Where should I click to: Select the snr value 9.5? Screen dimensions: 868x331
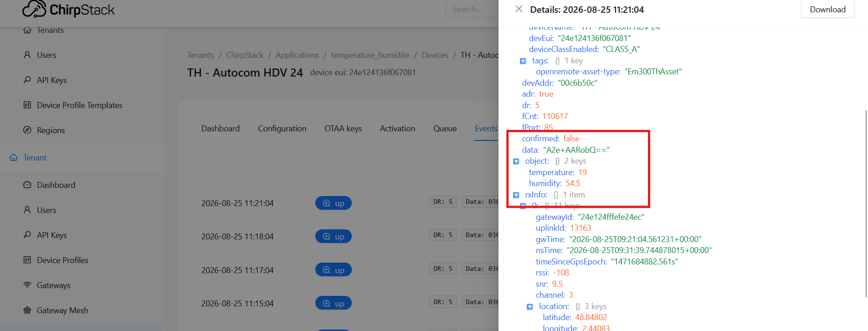[x=557, y=284]
